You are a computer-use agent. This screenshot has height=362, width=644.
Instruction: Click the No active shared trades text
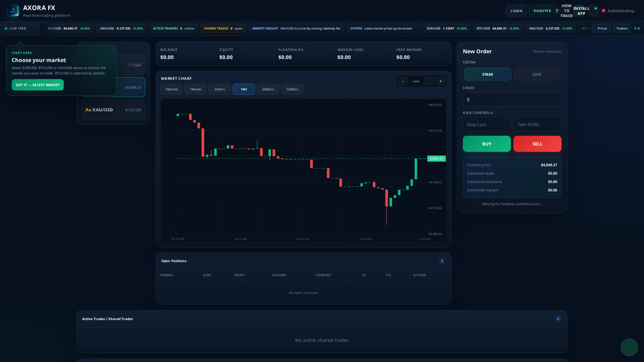[x=322, y=340]
